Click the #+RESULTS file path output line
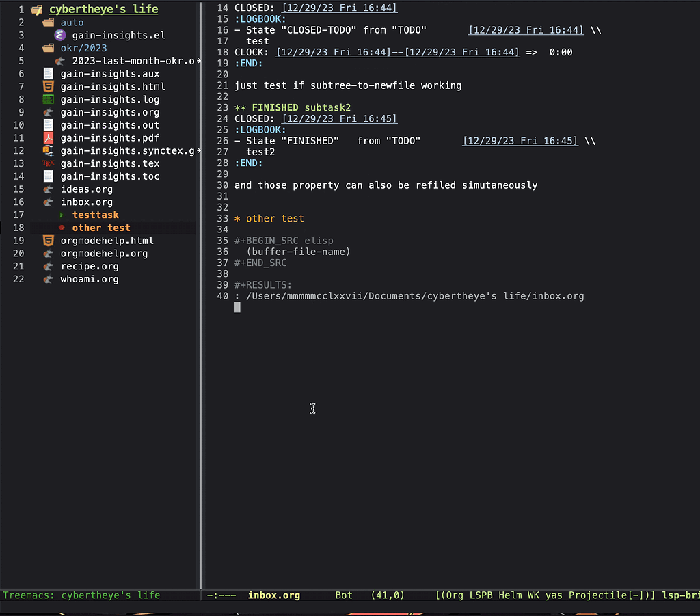This screenshot has height=616, width=700. coord(407,296)
